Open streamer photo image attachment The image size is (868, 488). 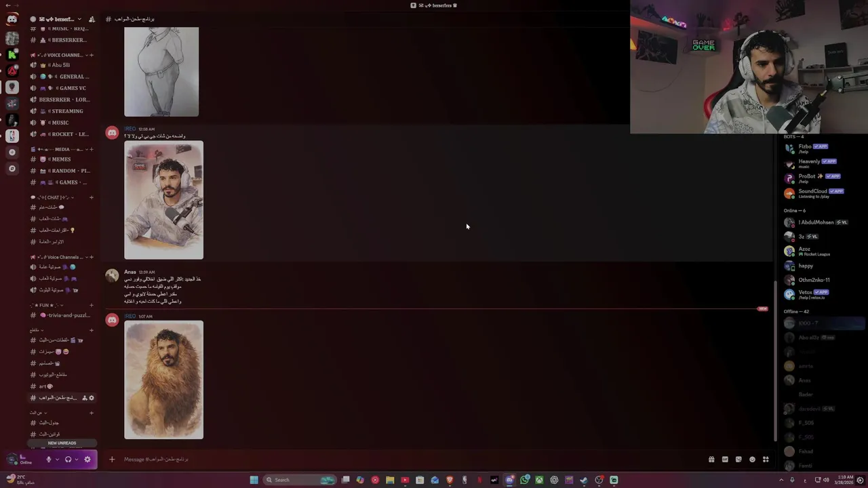click(x=163, y=200)
